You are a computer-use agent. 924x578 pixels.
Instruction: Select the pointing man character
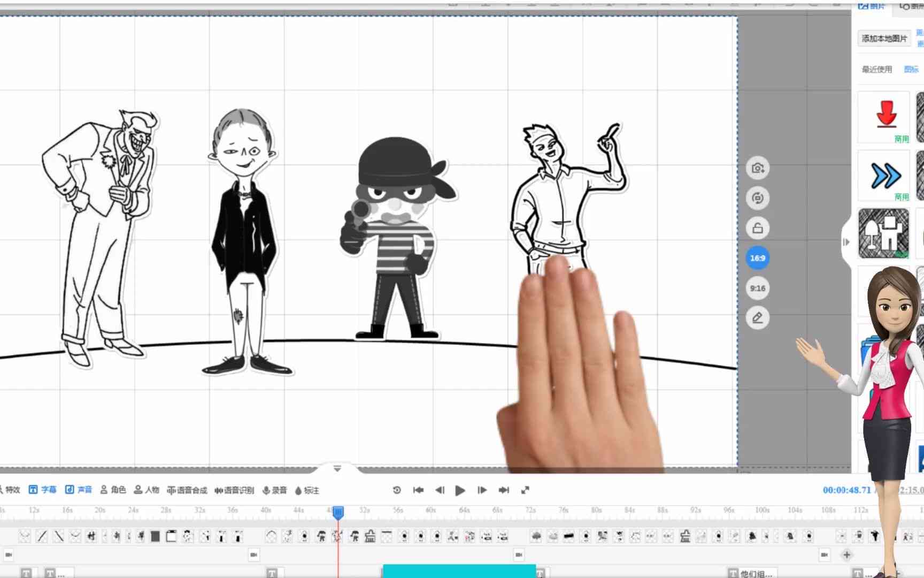567,198
